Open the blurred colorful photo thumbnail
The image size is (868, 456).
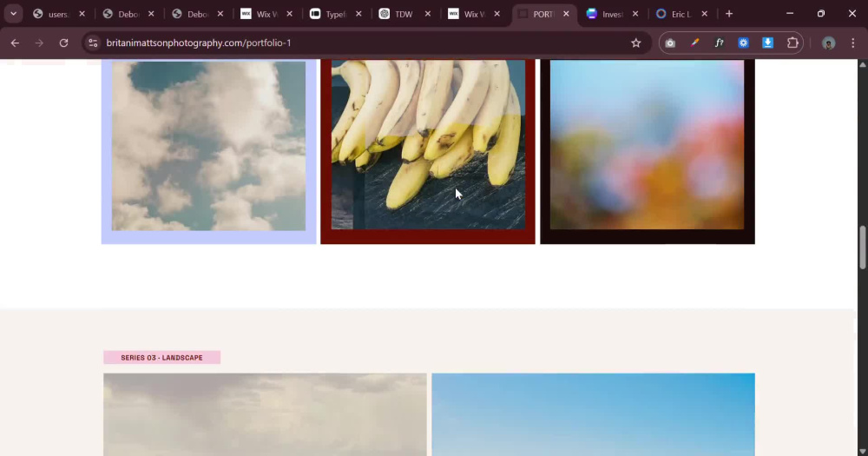point(648,144)
